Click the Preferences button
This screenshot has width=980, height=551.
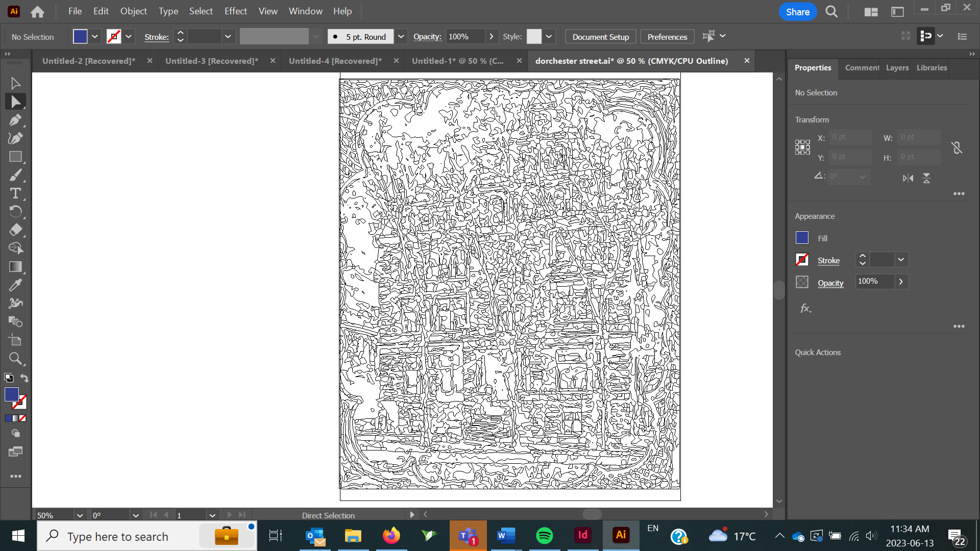(667, 36)
